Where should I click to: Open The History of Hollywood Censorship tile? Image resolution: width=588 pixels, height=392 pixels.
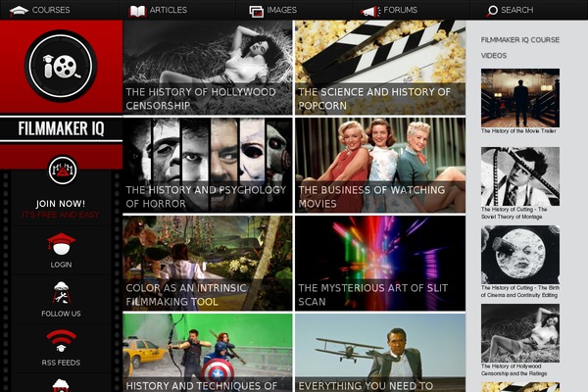208,68
